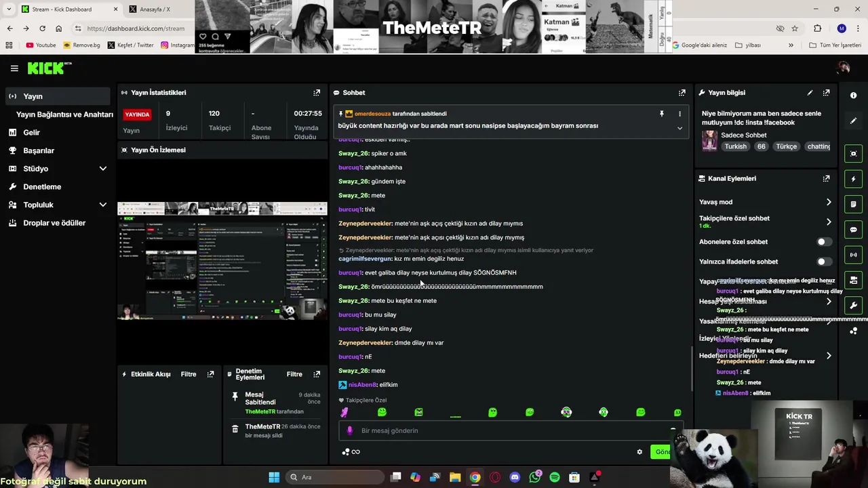Click the stream preview thumbnail
Viewport: 868px width, 488px height.
pos(222,260)
